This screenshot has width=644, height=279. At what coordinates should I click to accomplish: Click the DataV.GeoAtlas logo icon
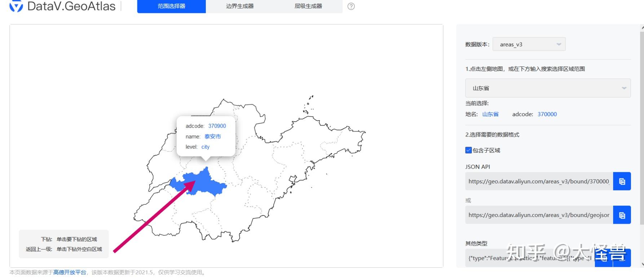coord(16,6)
